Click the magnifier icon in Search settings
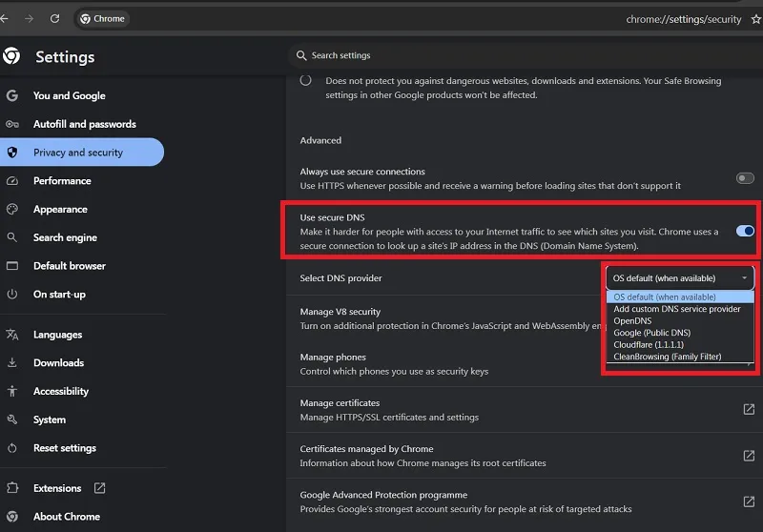Viewport: 763px width, 532px height. [x=301, y=55]
